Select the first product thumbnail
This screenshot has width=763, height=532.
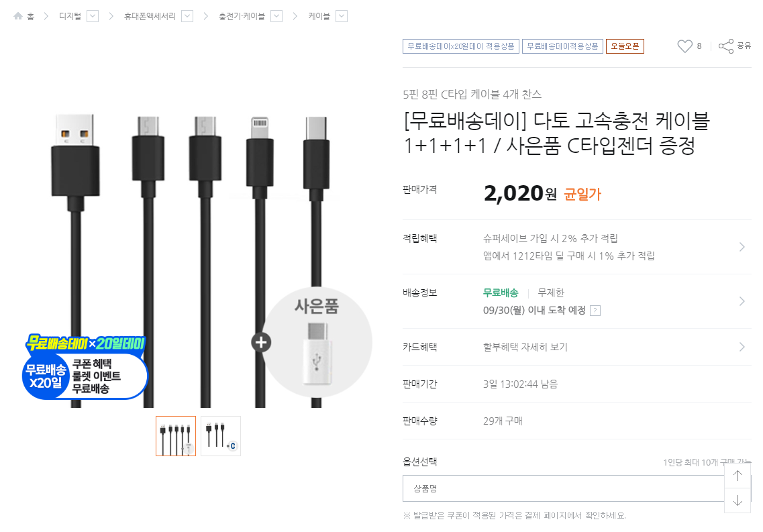point(176,436)
